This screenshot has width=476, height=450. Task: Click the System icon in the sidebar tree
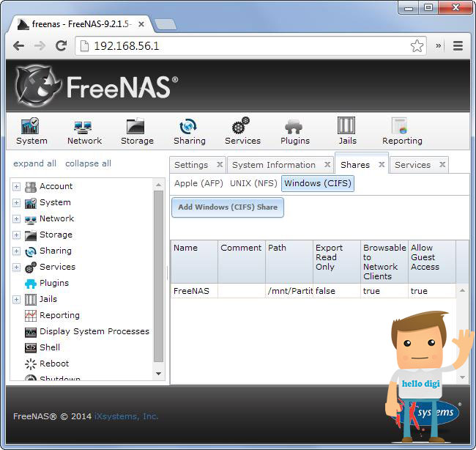(30, 203)
